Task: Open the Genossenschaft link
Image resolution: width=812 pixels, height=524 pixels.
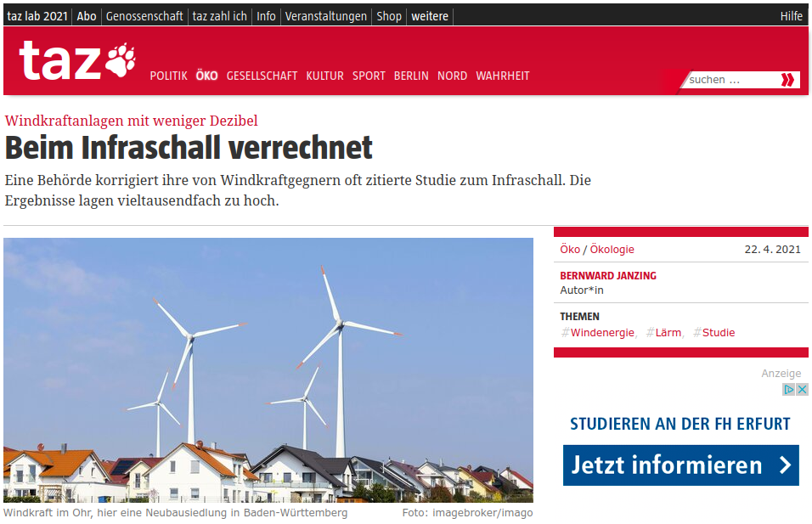Action: (x=144, y=16)
